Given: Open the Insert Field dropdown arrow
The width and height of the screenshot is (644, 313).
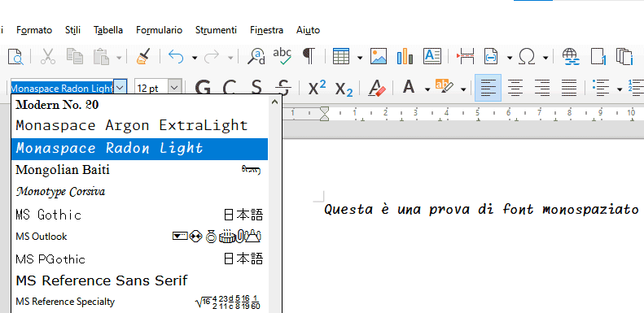Looking at the screenshot, I should pos(510,58).
